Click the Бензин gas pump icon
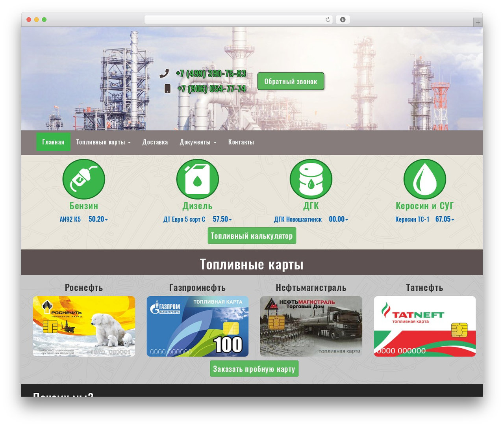Viewport: 504px width, 427px height. click(x=84, y=179)
